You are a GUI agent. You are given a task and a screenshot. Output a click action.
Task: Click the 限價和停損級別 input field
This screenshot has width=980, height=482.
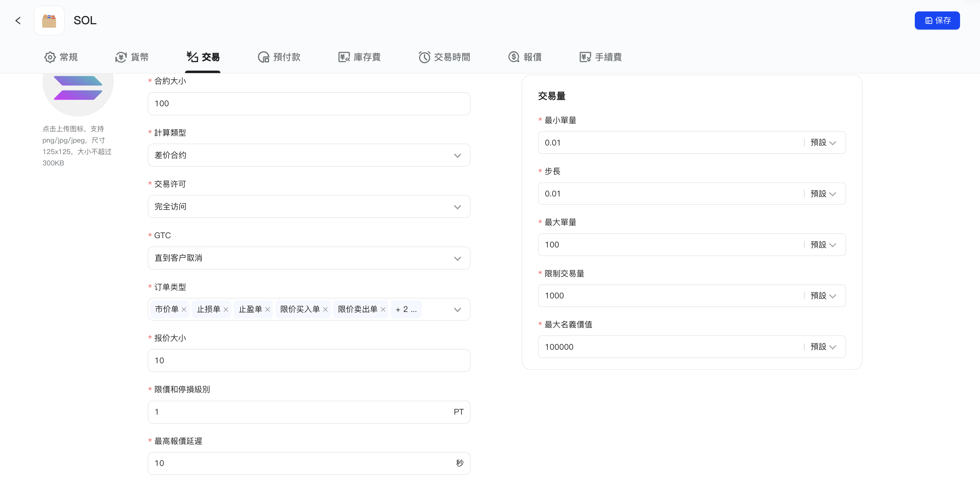point(309,412)
